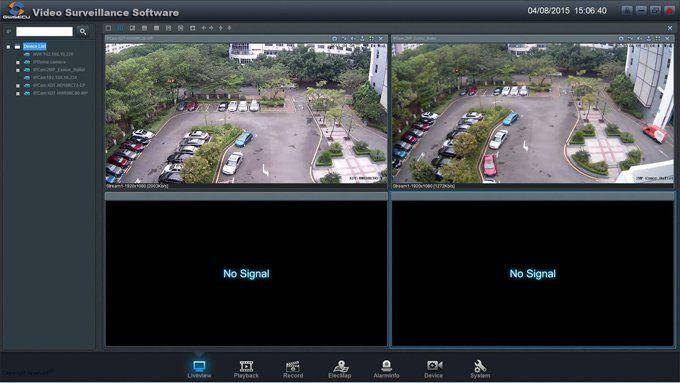Close the first camera stream
Screen dimensions: 680x383
click(x=381, y=39)
